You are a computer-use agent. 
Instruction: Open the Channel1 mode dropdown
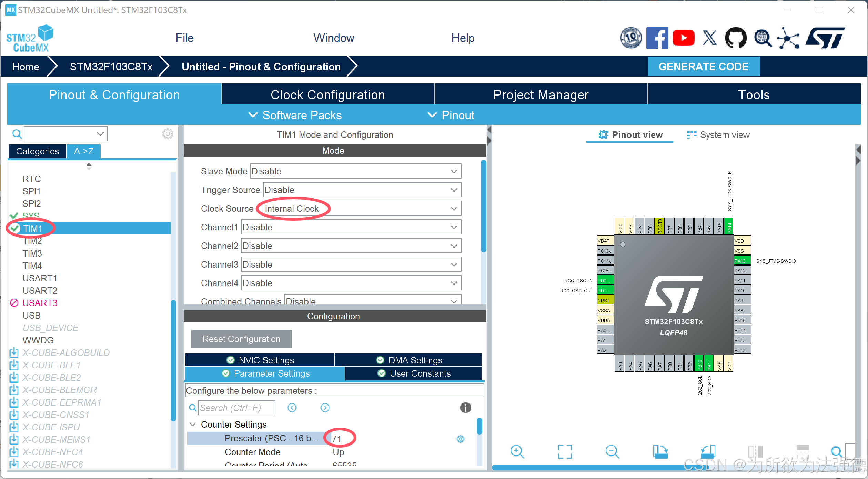click(351, 227)
